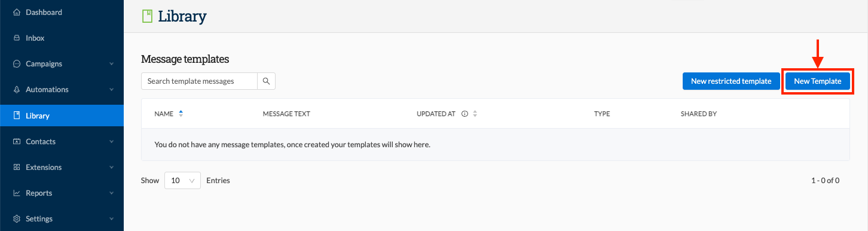
Task: Open the entries per page dropdown
Action: (182, 180)
